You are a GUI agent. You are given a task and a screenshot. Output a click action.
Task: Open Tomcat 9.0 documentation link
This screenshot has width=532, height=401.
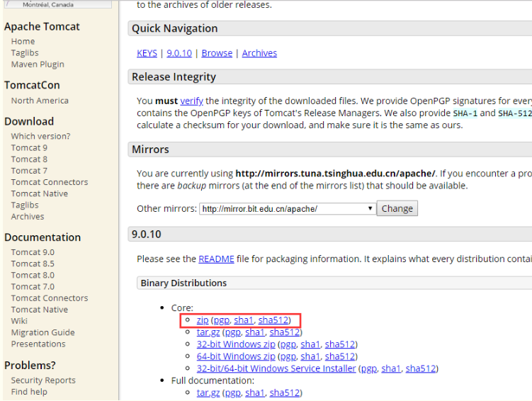[x=33, y=252]
